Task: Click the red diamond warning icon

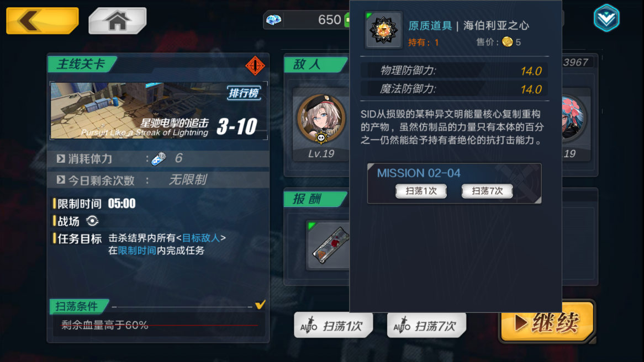Action: (x=255, y=66)
